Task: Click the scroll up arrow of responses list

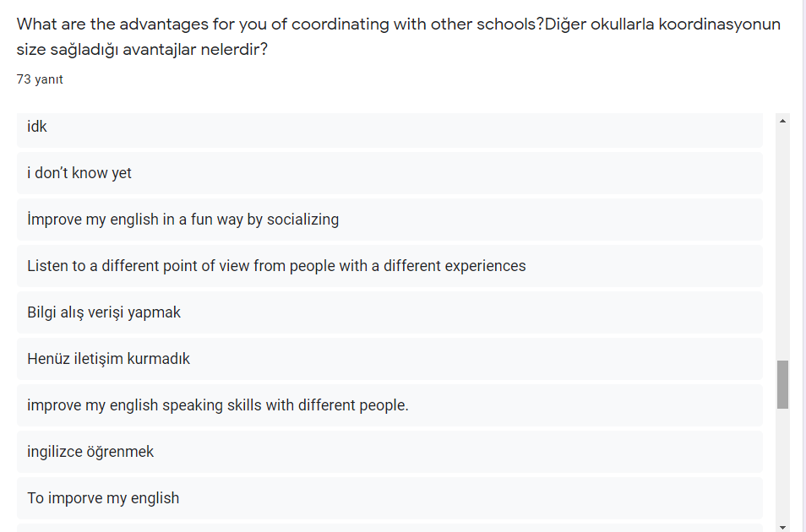Action: (x=782, y=122)
